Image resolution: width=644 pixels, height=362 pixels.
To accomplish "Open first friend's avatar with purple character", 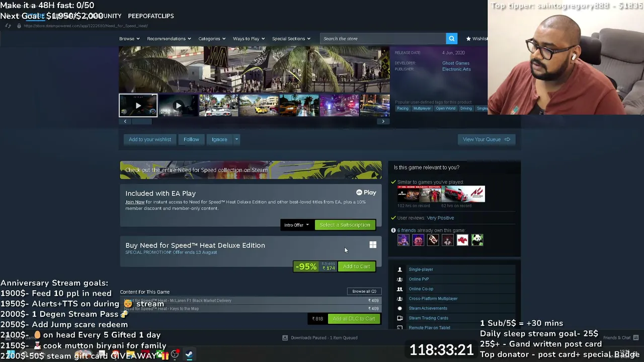I will point(404,240).
